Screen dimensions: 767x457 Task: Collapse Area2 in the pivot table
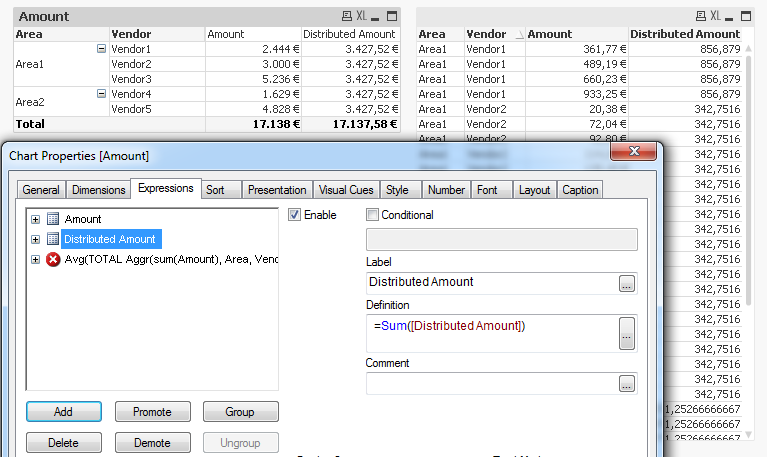coord(101,94)
